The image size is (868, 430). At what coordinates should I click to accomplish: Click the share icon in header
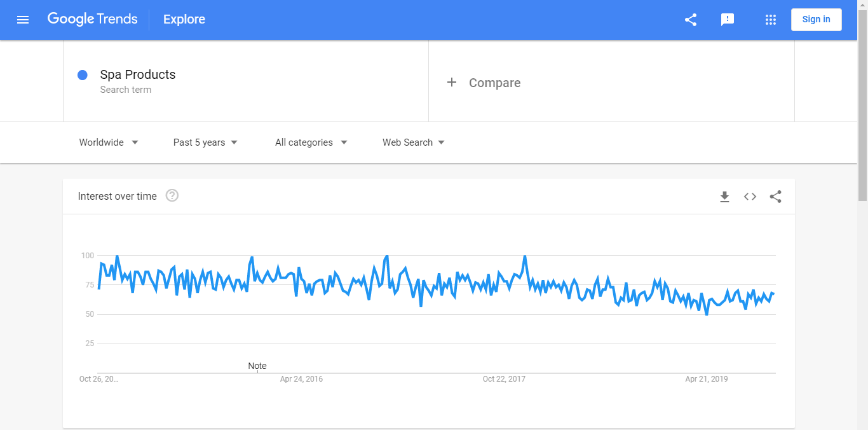tap(691, 20)
